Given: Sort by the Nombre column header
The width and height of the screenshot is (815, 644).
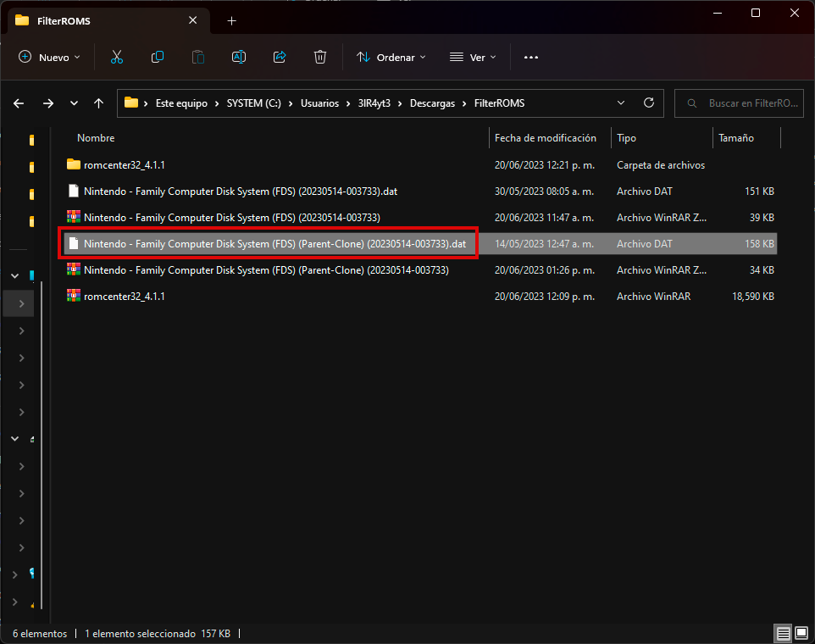Looking at the screenshot, I should pos(96,138).
